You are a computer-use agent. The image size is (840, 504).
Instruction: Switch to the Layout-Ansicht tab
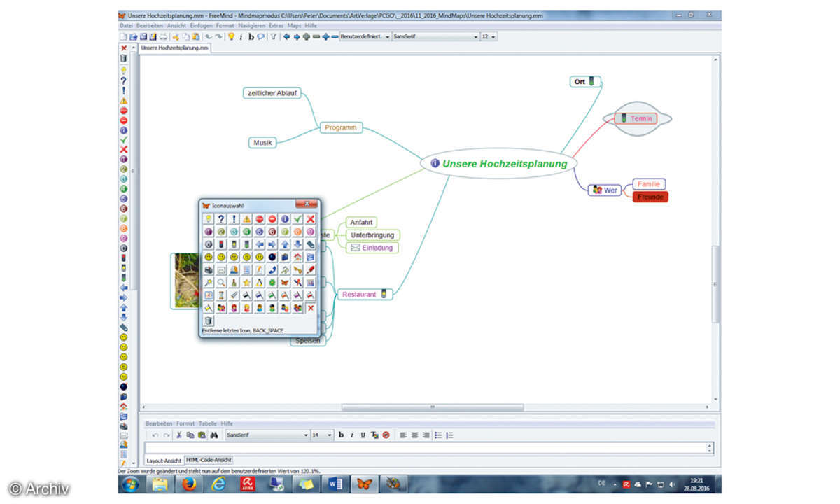pyautogui.click(x=164, y=460)
